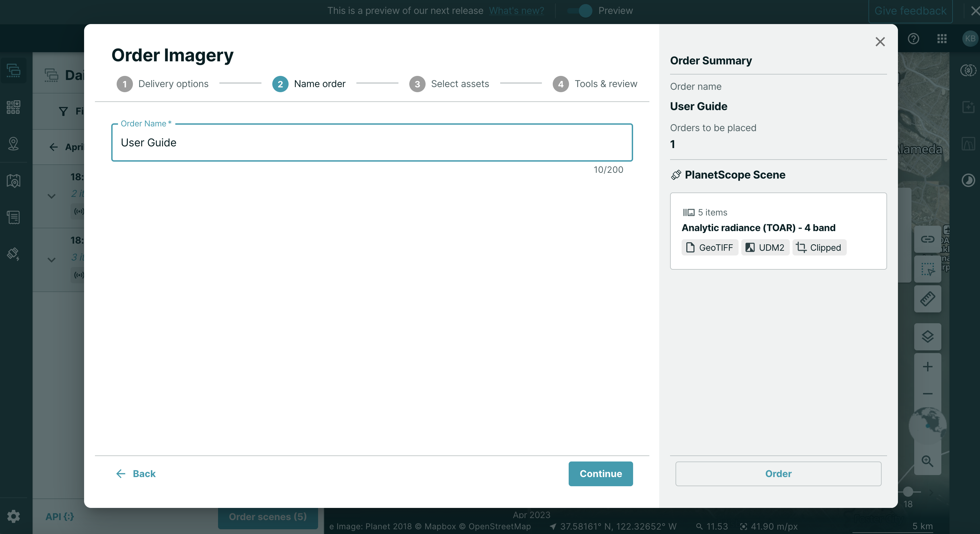Open the help question mark icon
Screen dimensions: 980x534
[914, 38]
